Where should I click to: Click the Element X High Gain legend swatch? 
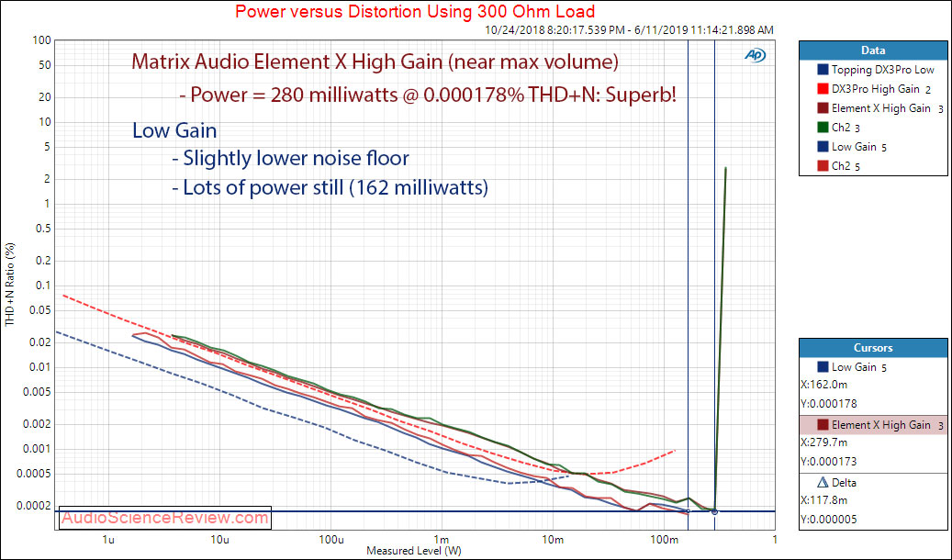(823, 108)
